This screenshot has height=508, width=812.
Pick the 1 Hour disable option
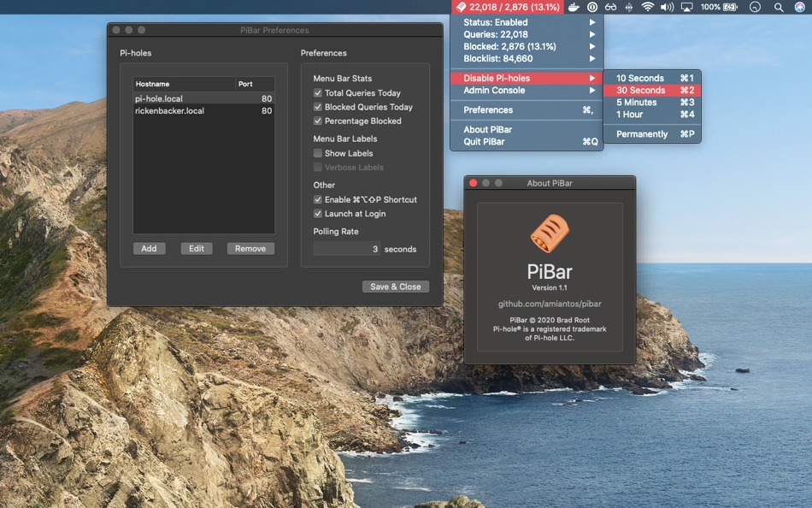pos(652,114)
